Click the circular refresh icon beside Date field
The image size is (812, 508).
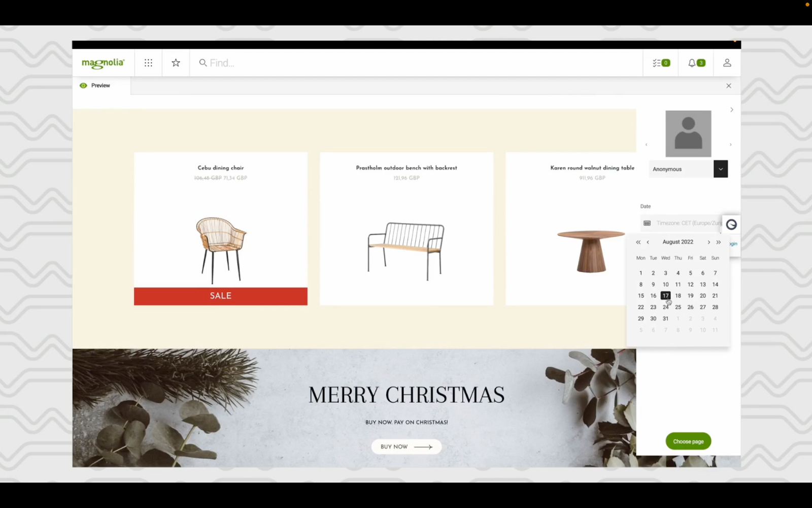[x=731, y=225]
